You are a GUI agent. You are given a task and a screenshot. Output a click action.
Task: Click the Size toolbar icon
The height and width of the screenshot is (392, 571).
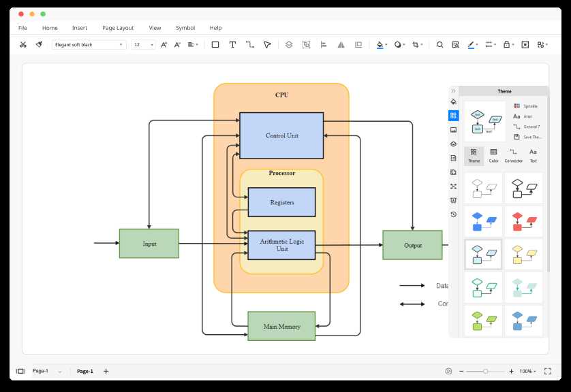tap(358, 44)
